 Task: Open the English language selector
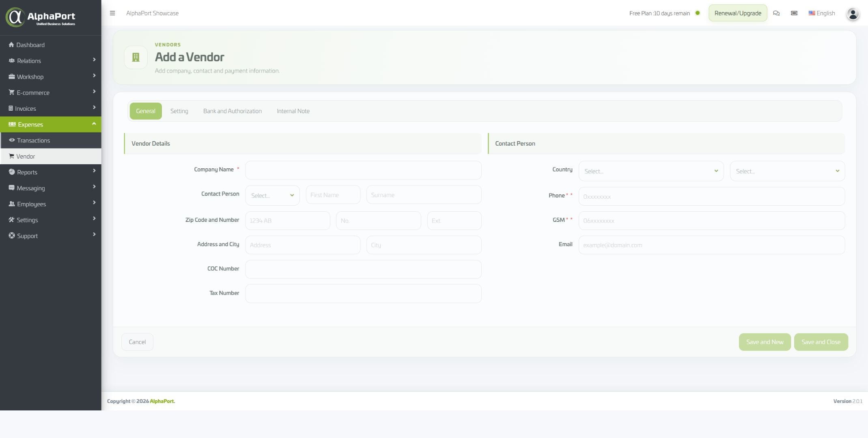(x=822, y=13)
